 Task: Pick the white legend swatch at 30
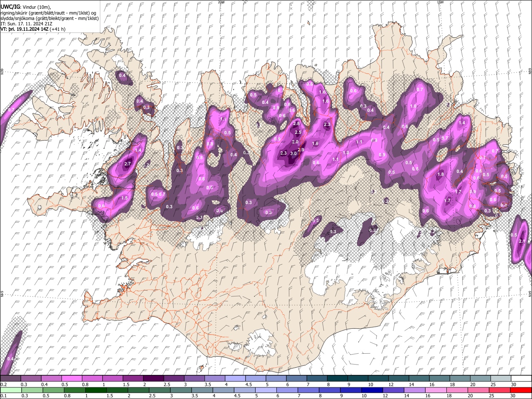pos(520,378)
